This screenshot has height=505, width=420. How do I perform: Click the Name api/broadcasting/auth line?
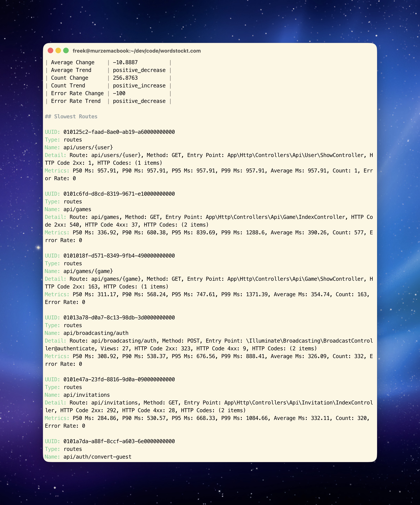96,333
